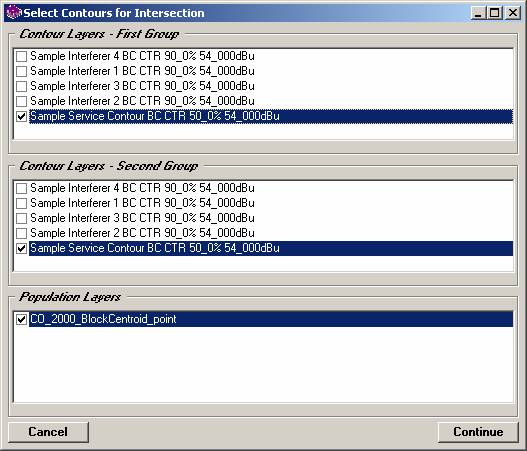Enable Sample Interferer 3 in First Group
527x451 pixels.
tap(22, 86)
